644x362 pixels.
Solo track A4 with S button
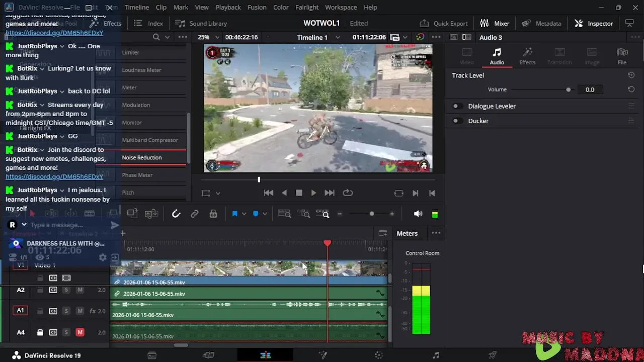coord(66,332)
